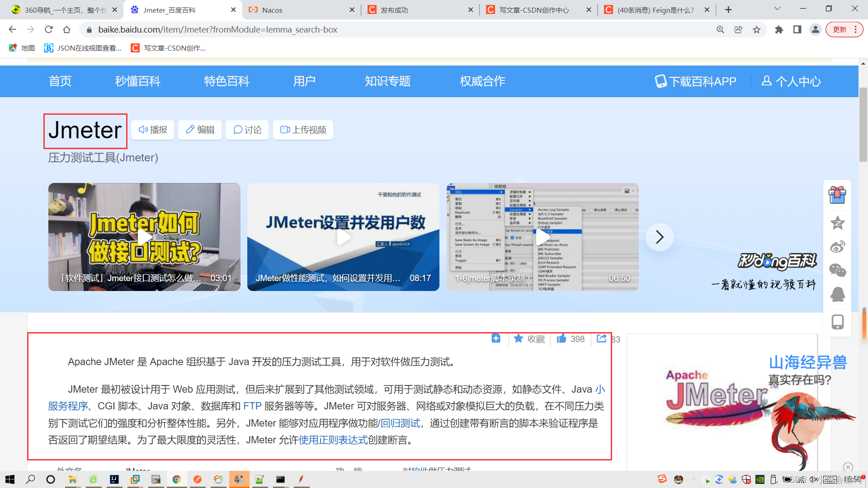Click the WeChat share icon

point(837,271)
